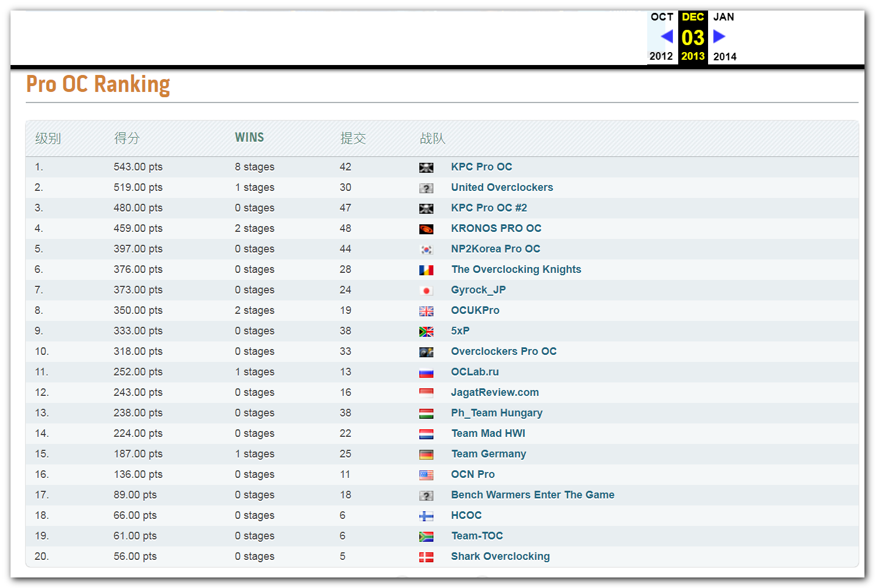Image resolution: width=875 pixels, height=588 pixels.
Task: Open the JagatReview.com team page
Action: click(x=495, y=392)
